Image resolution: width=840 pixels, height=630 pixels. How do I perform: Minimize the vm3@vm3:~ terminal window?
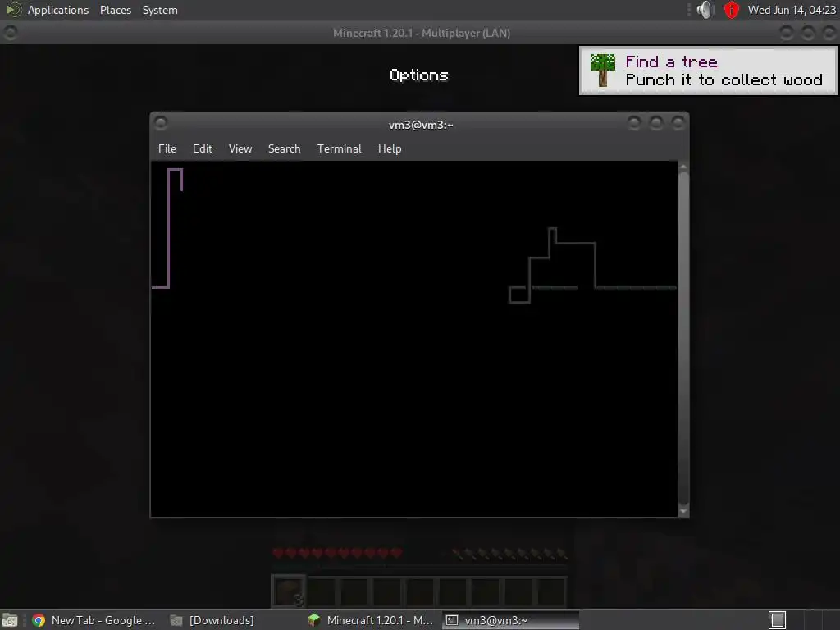[x=634, y=123]
